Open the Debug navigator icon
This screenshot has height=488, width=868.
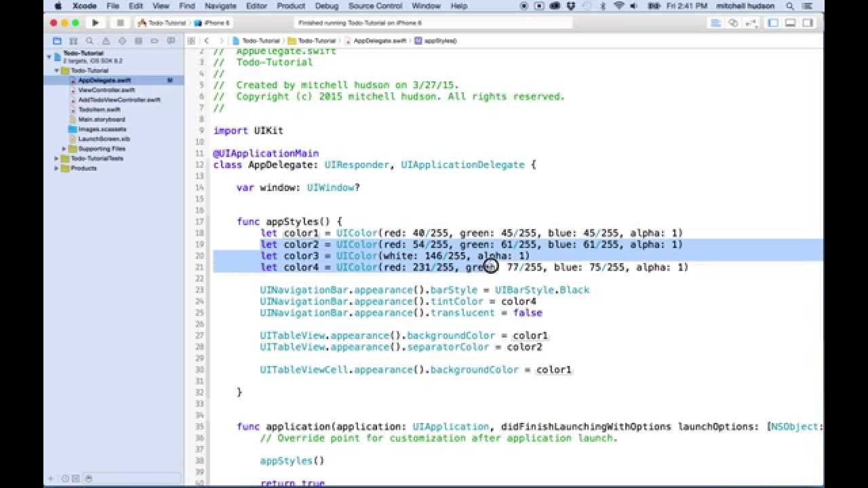click(138, 41)
